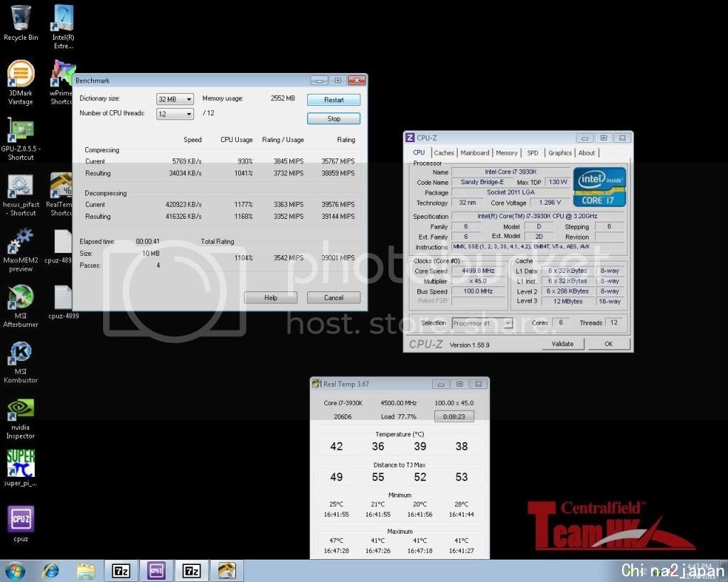Viewport: 728px width, 582px height.
Task: Open MSI Afterburner desktop icon
Action: pos(21,306)
